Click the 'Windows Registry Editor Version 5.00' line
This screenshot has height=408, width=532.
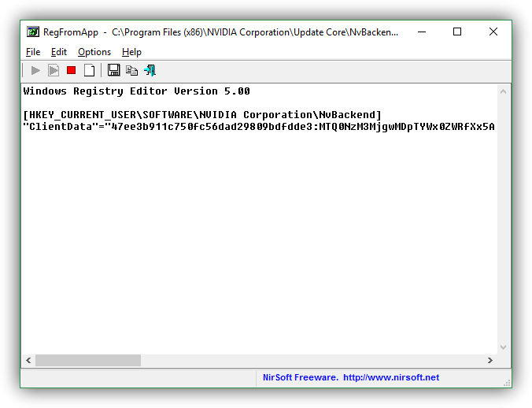point(136,91)
